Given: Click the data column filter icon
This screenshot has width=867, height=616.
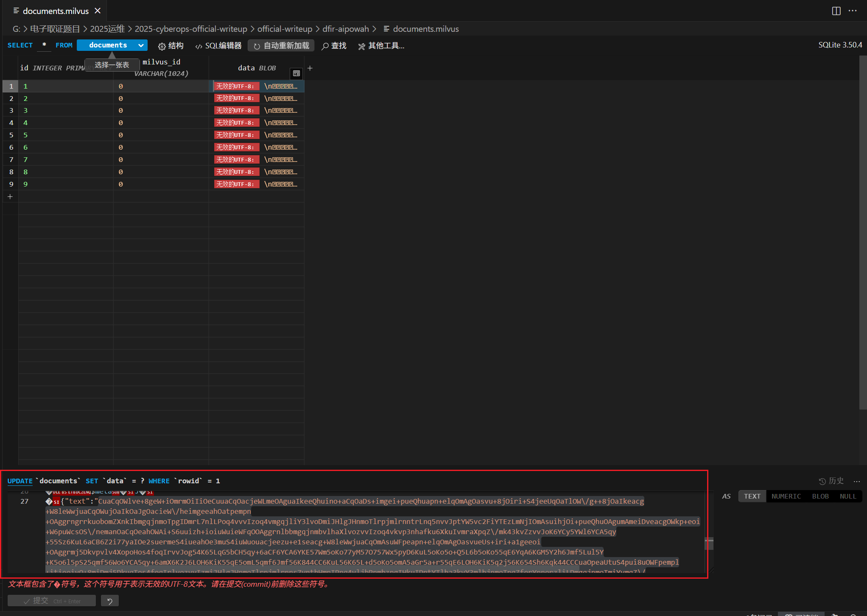Looking at the screenshot, I should pyautogui.click(x=296, y=73).
